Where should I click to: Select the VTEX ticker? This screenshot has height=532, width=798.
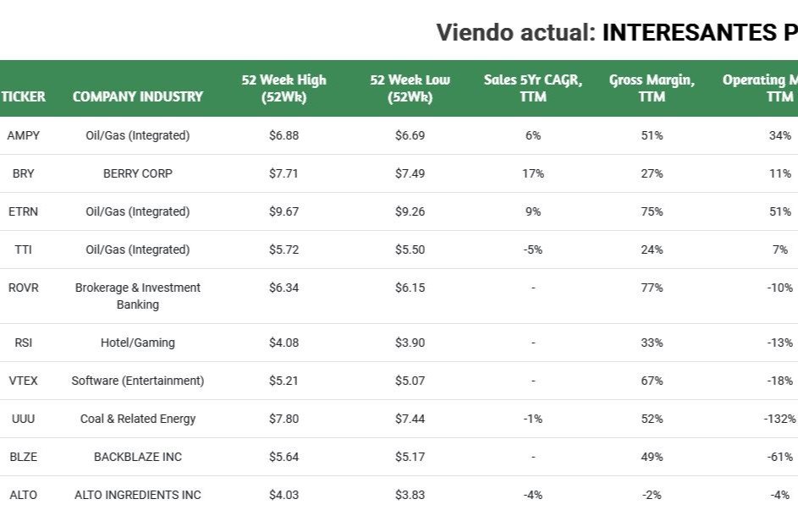point(24,381)
